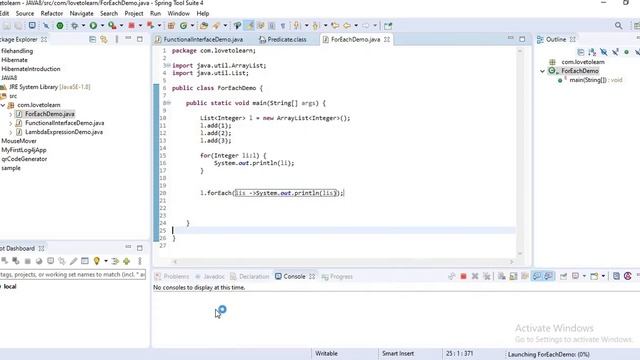The image size is (640, 360).
Task: Open the Window menu
Action: (178, 13)
